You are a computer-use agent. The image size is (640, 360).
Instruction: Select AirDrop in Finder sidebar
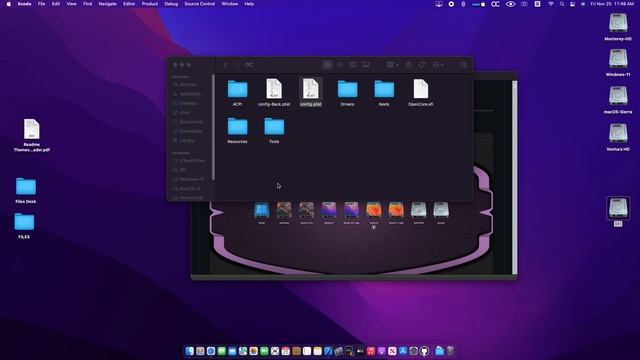coord(189,84)
